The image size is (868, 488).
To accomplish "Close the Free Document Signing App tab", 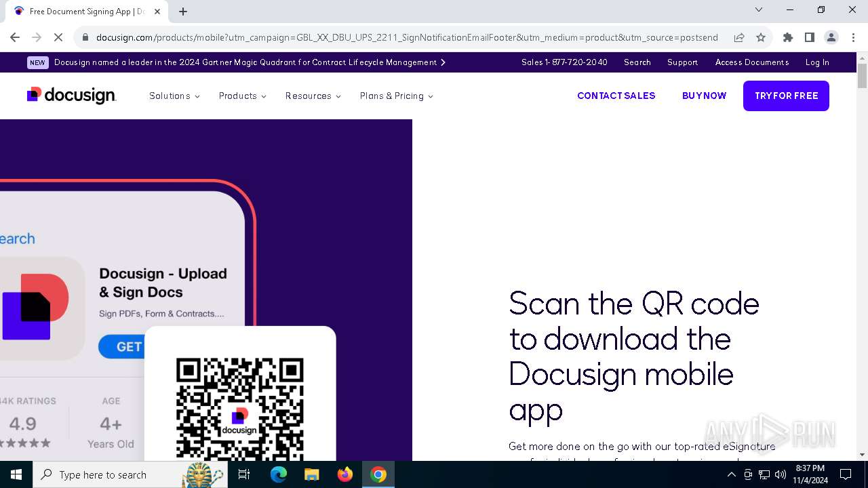I will click(x=157, y=11).
